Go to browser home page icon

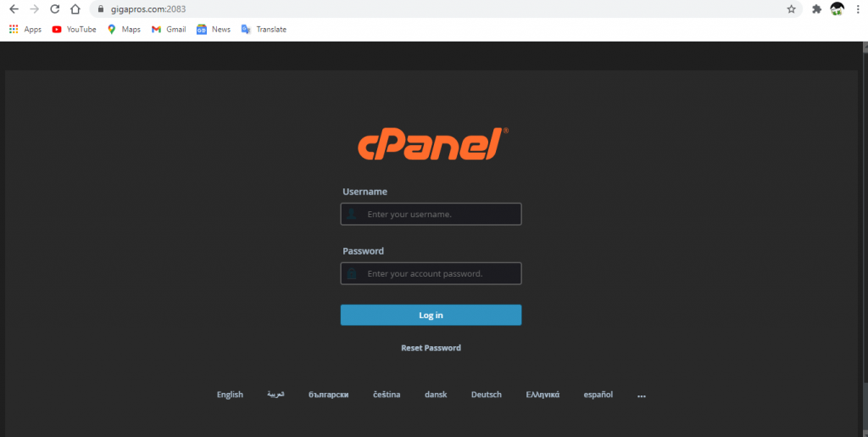[x=75, y=9]
